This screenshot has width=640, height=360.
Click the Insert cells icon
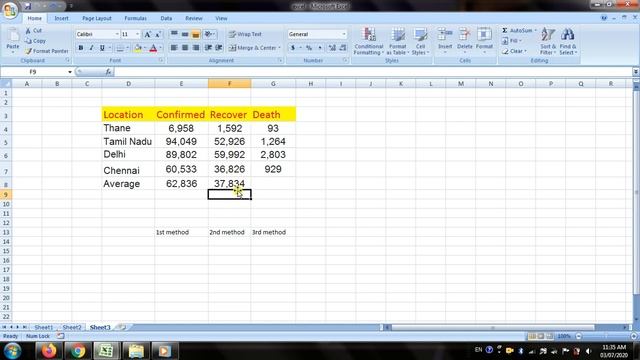445,34
